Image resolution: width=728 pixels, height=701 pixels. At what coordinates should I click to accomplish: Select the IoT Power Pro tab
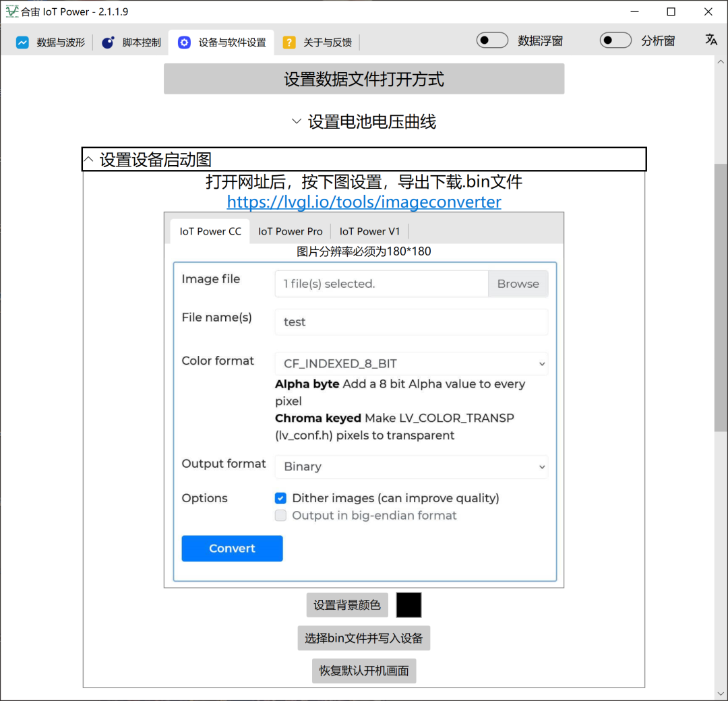[x=290, y=231]
